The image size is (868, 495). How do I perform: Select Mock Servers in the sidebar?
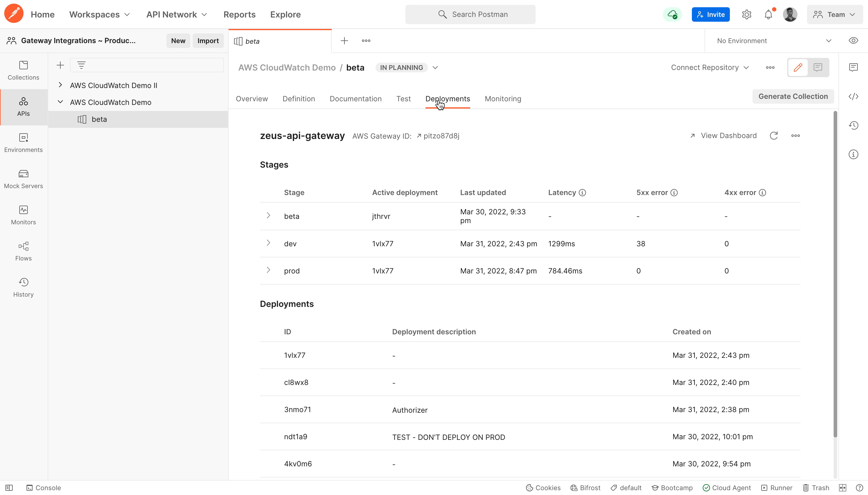pyautogui.click(x=23, y=179)
